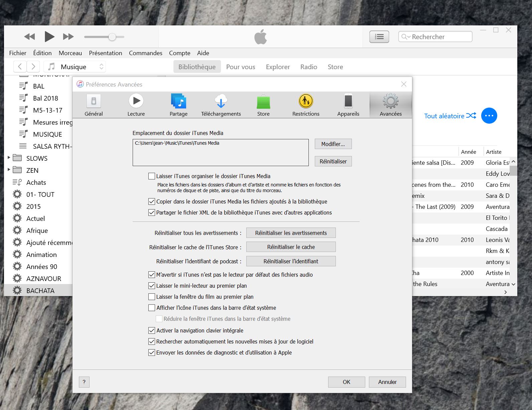532x410 pixels.
Task: Click the blue more options ellipsis button
Action: click(x=489, y=116)
